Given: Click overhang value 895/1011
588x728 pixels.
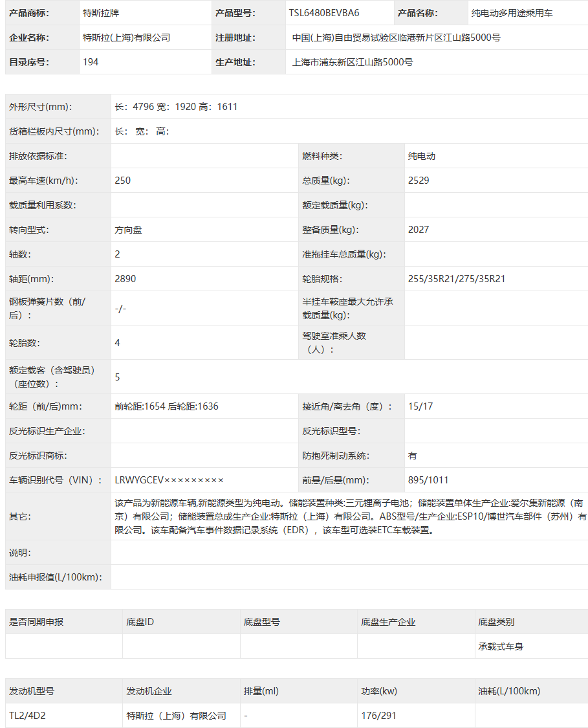Looking at the screenshot, I should tap(428, 480).
